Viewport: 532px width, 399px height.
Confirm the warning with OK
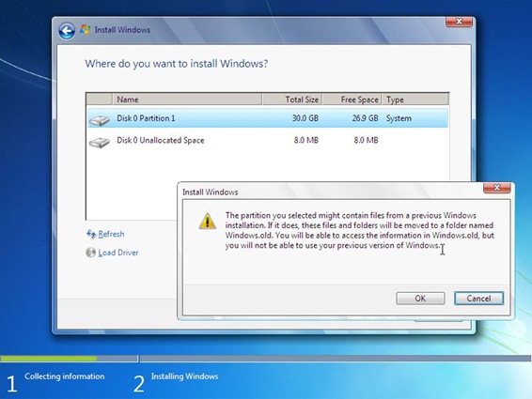coord(420,299)
